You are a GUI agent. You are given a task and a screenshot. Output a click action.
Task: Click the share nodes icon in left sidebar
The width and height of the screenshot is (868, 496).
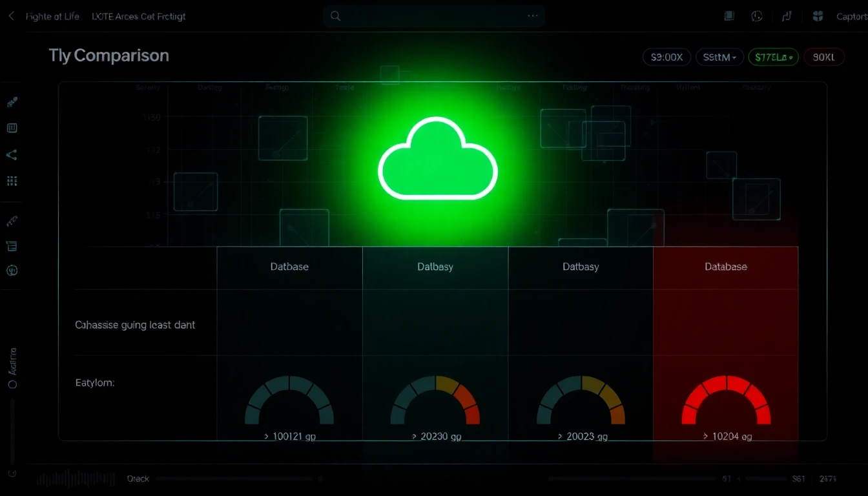point(12,155)
